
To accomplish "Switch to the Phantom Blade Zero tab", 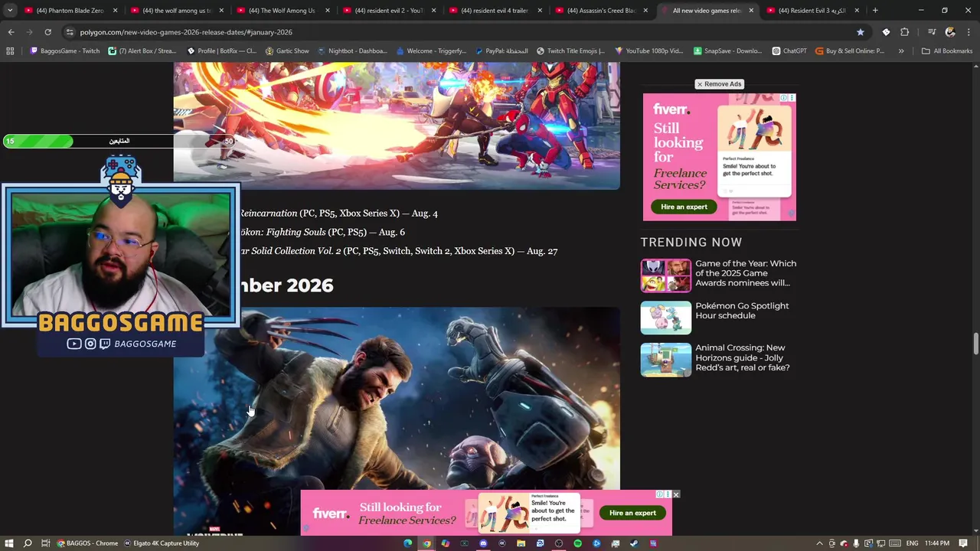I will (69, 11).
